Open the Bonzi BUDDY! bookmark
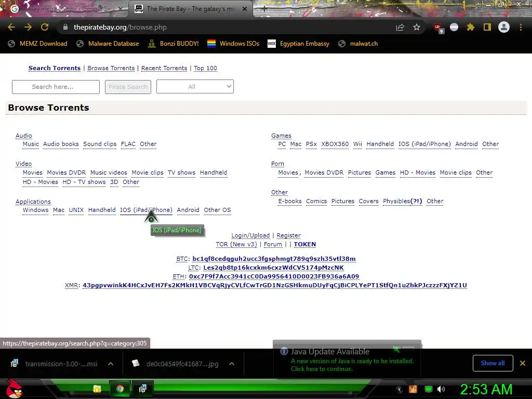The height and width of the screenshot is (399, 532). tap(174, 44)
